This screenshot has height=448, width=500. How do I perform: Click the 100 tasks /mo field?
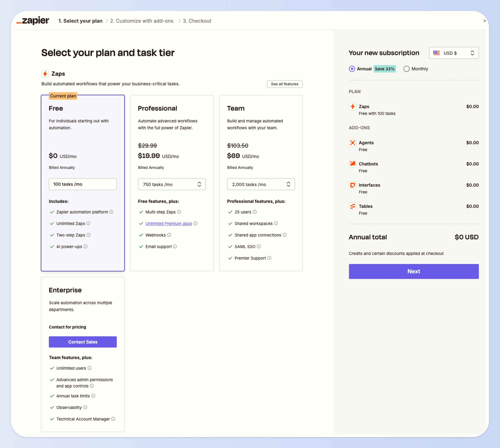coord(83,184)
